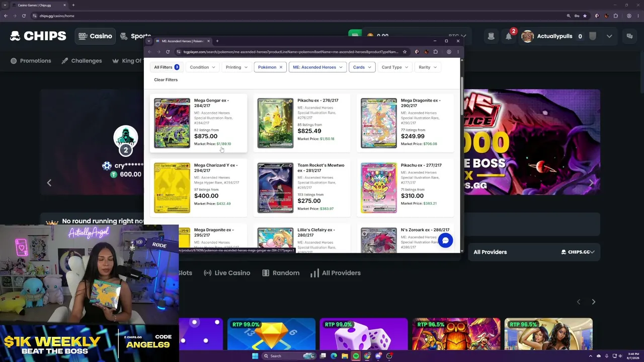Expand the Printing filter dropdown
The width and height of the screenshot is (644, 362).
click(236, 67)
